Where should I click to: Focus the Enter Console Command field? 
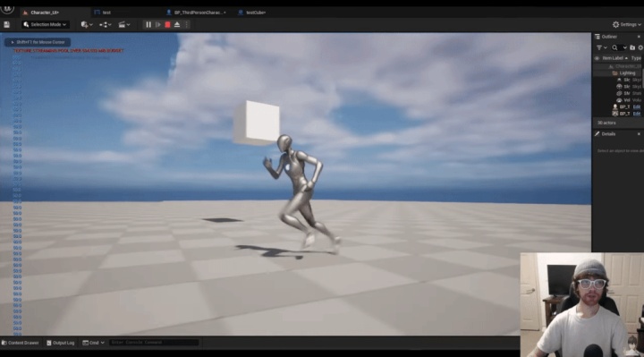(154, 342)
